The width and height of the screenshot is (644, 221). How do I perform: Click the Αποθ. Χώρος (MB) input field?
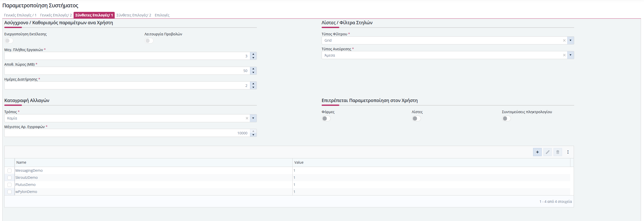tap(126, 71)
